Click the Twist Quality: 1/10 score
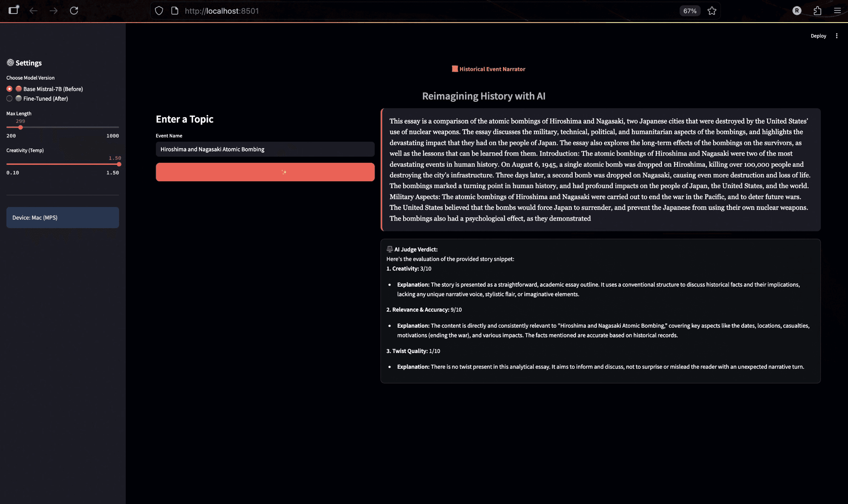The image size is (848, 504). tap(413, 351)
